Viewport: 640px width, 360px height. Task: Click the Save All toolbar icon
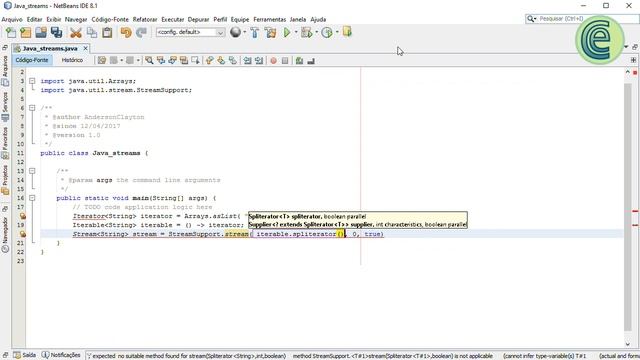56,33
